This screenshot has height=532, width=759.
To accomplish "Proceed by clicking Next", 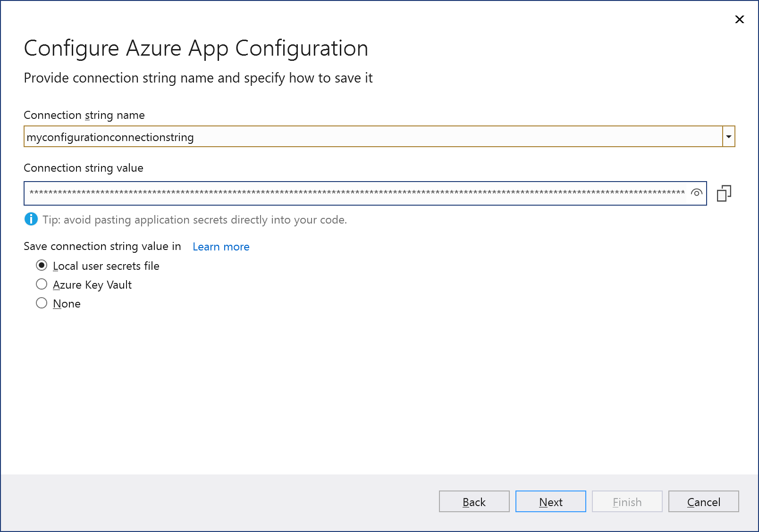I will pos(550,501).
